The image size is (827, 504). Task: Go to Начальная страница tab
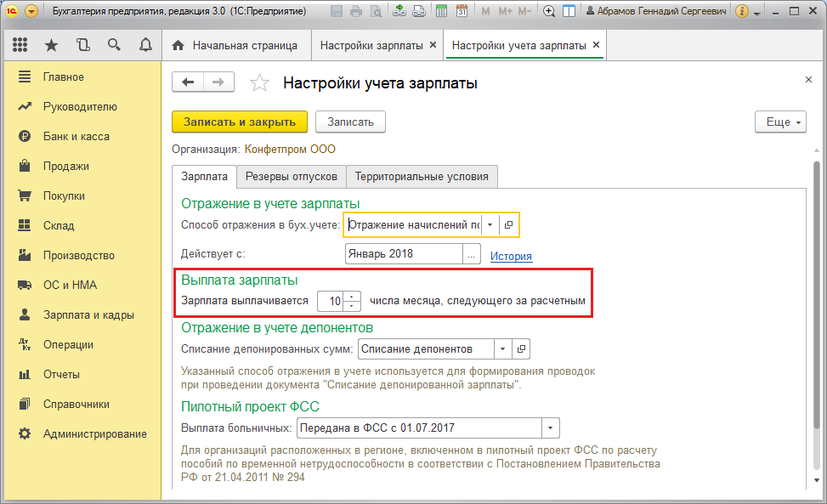[x=235, y=45]
